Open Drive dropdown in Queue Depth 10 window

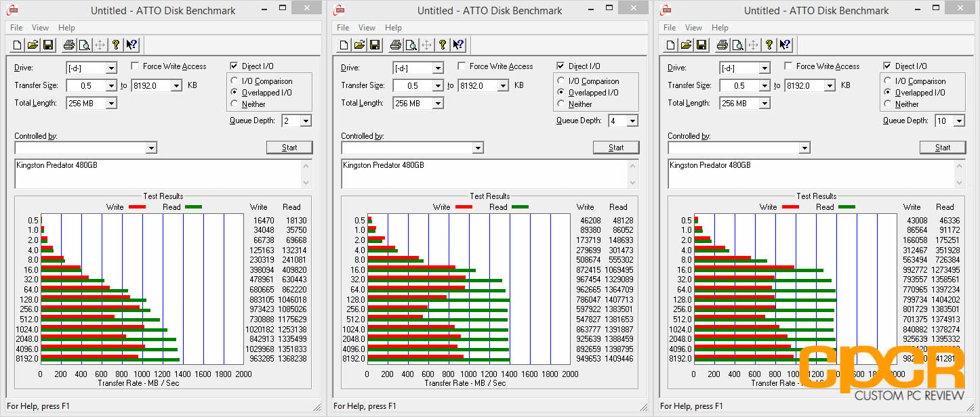pos(764,68)
